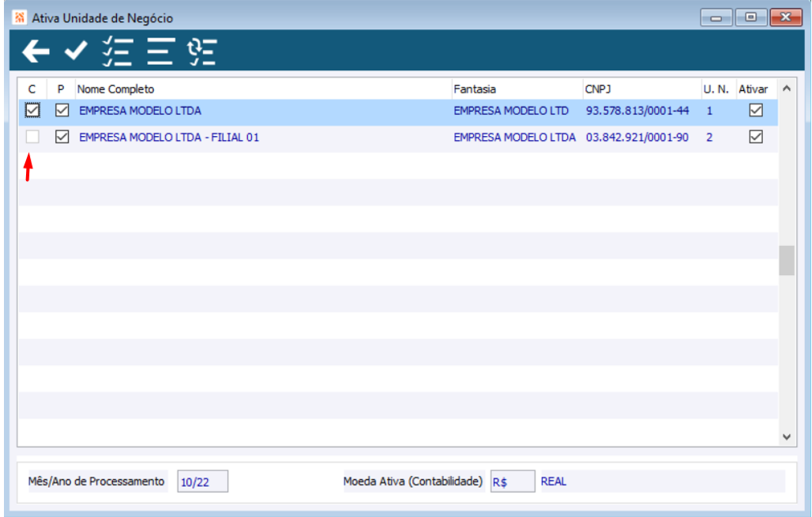Toggle Ativar checkbox for unit 2
Screen dimensions: 812x517
[x=756, y=137]
